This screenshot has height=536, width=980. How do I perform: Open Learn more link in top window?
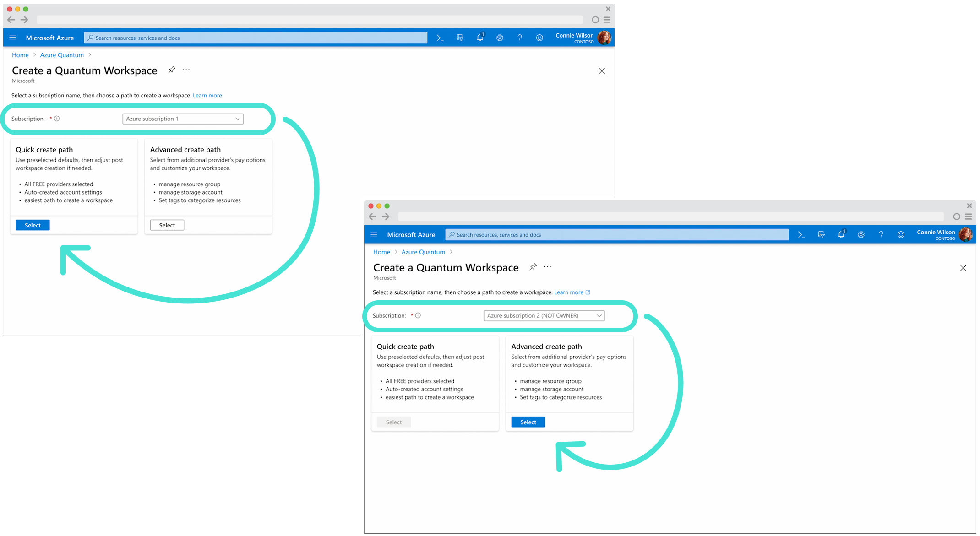pos(207,96)
